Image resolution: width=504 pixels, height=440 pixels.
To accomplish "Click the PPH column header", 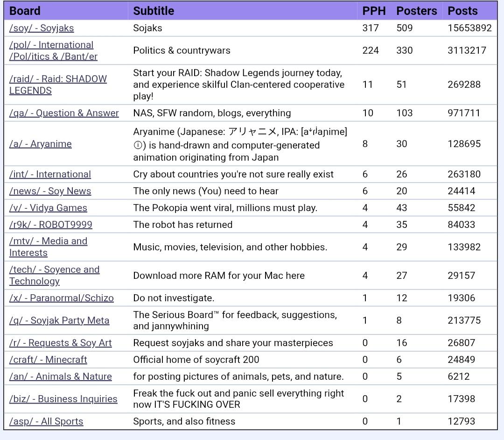I will point(374,11).
